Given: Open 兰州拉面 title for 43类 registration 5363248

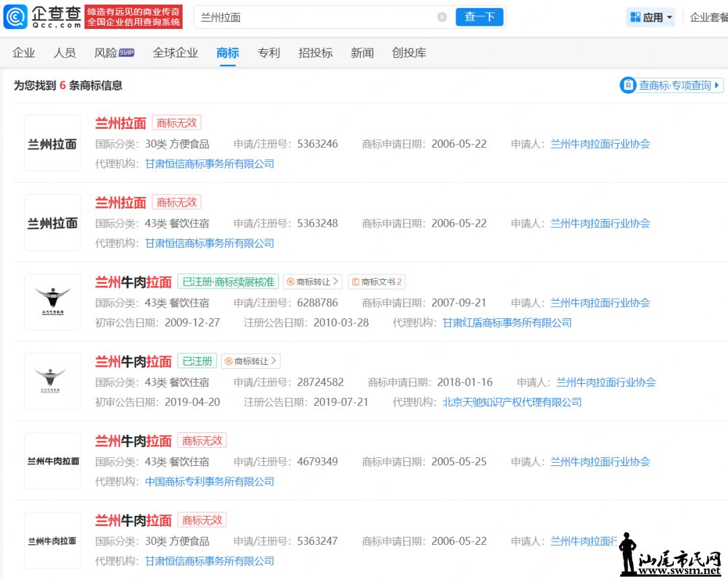Looking at the screenshot, I should 121,202.
